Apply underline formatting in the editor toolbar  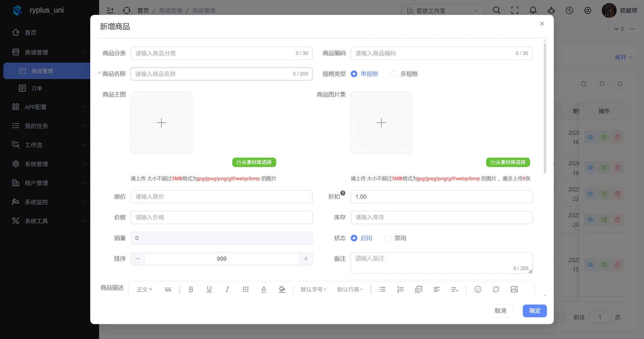point(209,289)
